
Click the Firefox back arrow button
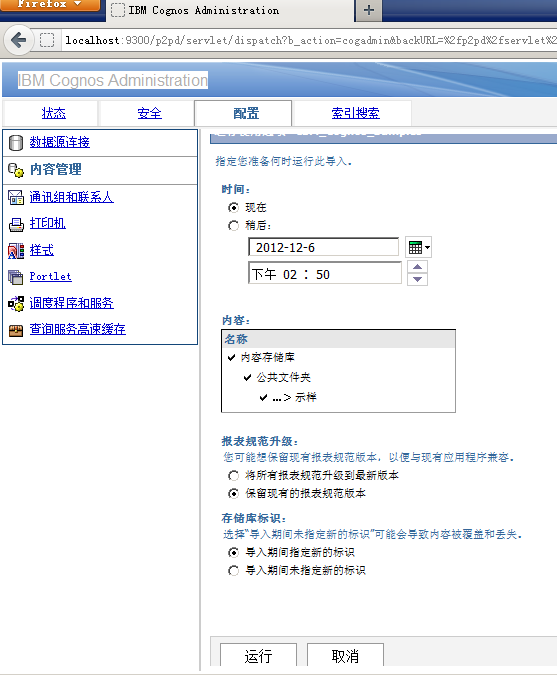tap(18, 40)
